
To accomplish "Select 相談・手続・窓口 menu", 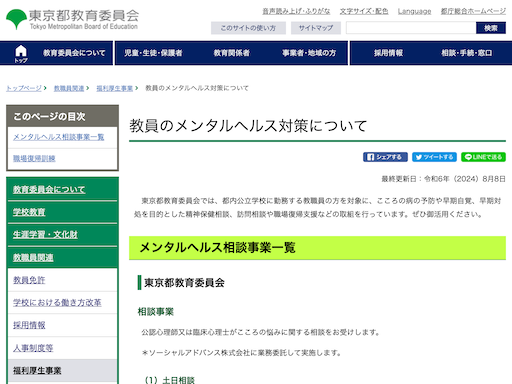I will pyautogui.click(x=467, y=53).
